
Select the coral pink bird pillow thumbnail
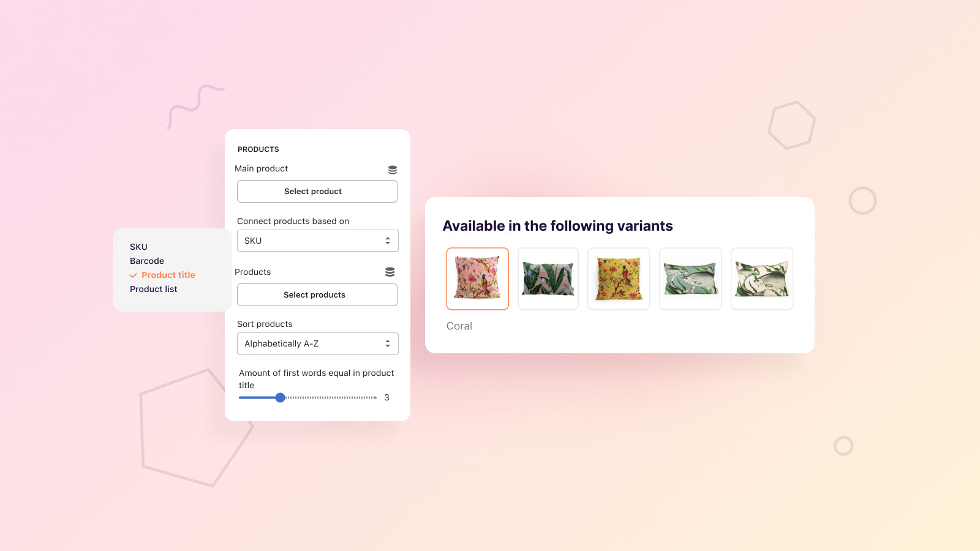tap(478, 279)
